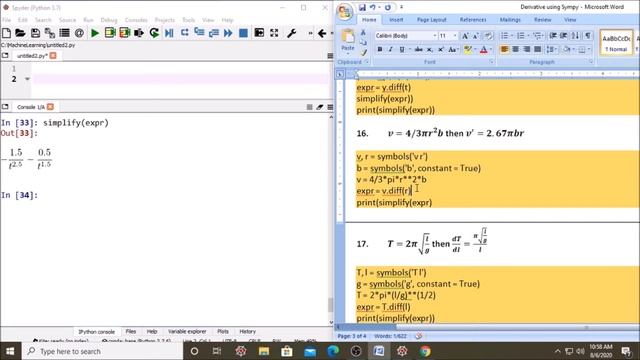The width and height of the screenshot is (640, 360).
Task: Click the Format Painter brush icon
Action: tap(363, 52)
